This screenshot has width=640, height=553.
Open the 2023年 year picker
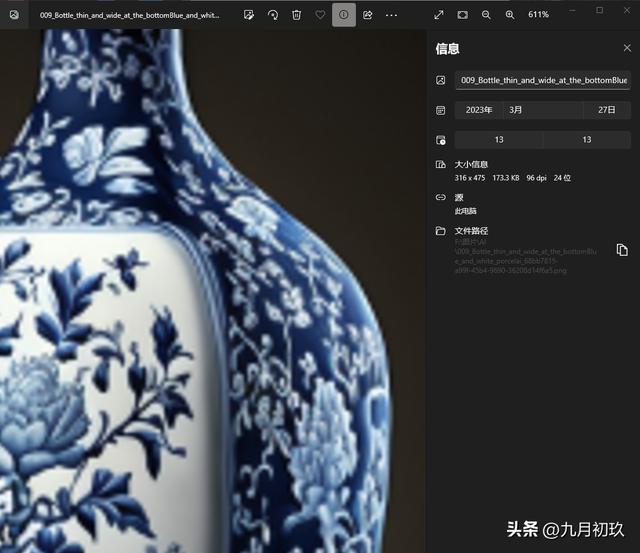(x=479, y=110)
